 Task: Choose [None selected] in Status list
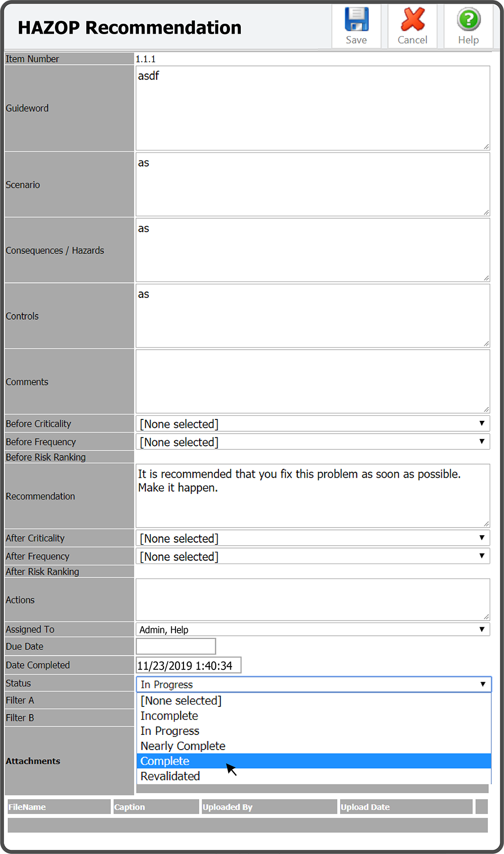click(x=181, y=701)
